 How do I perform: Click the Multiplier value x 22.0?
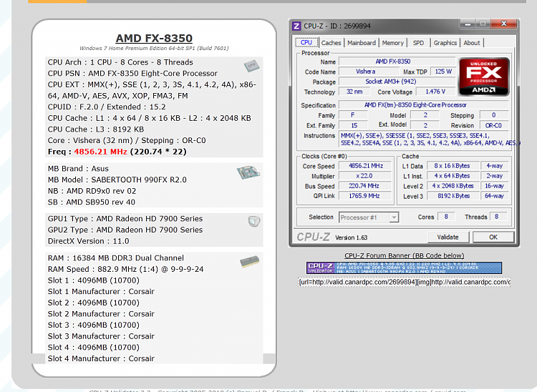[x=364, y=176]
